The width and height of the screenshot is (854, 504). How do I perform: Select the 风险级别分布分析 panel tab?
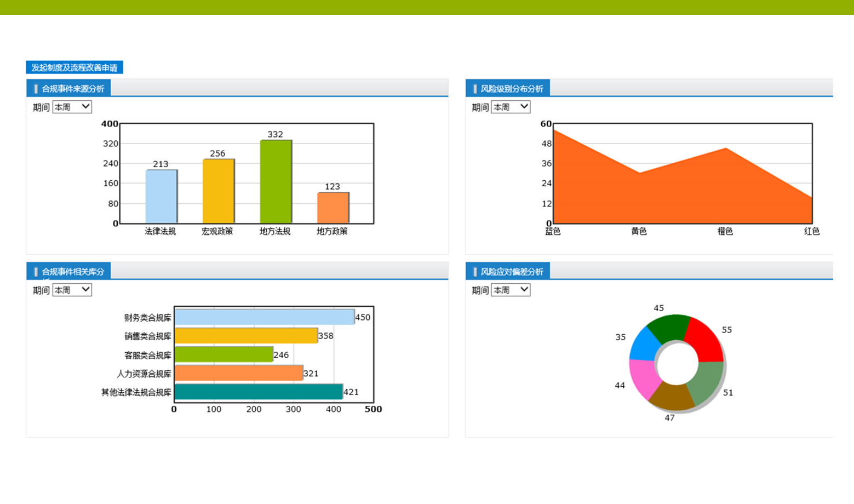508,88
